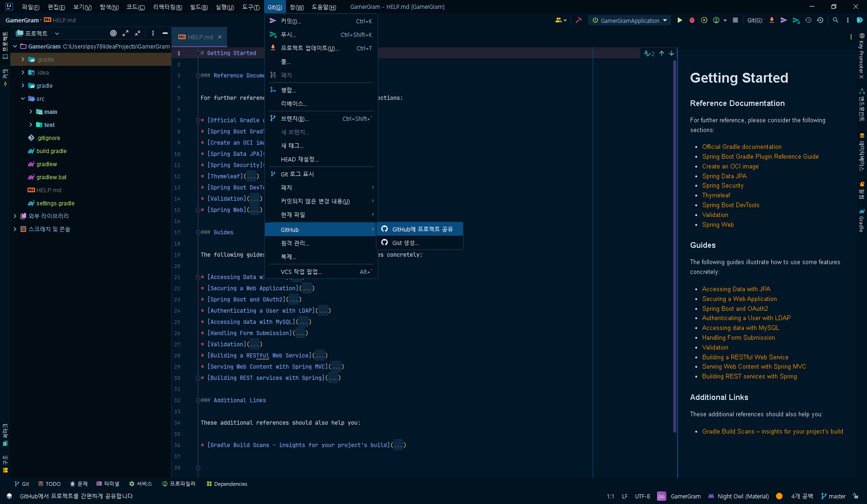
Task: Open Dependencies tool window
Action: [227, 484]
